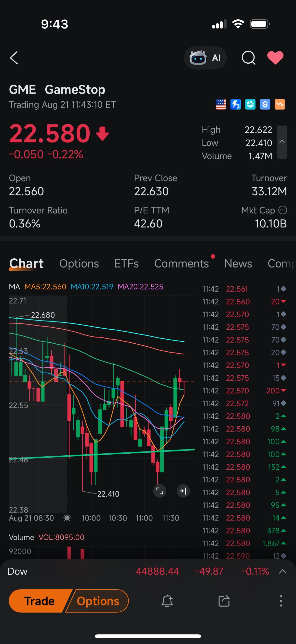This screenshot has width=296, height=644.
Task: Tap the iOS home indicator bar
Action: click(148, 636)
